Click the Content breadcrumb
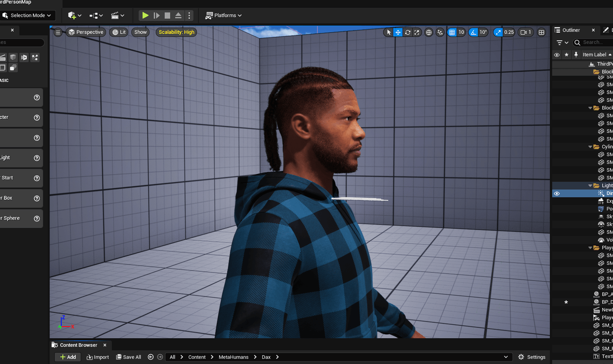The height and width of the screenshot is (364, 613). tap(197, 357)
